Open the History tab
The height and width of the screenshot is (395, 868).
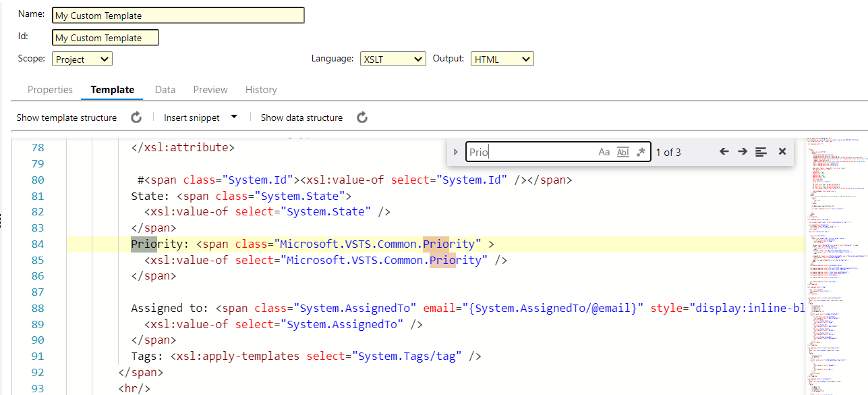click(261, 90)
